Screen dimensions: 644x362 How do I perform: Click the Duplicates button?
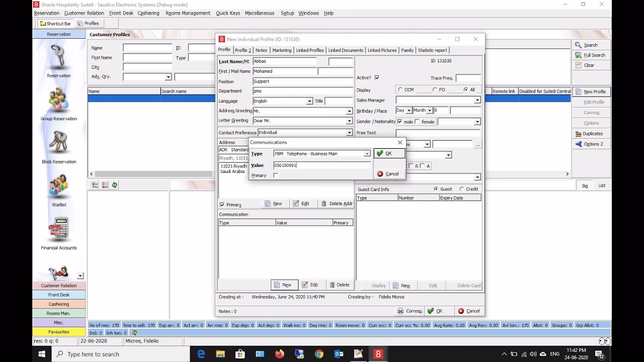click(591, 133)
